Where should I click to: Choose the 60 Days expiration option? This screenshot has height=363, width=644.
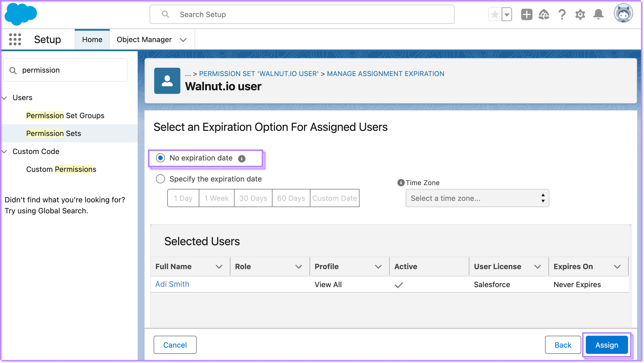tap(291, 198)
